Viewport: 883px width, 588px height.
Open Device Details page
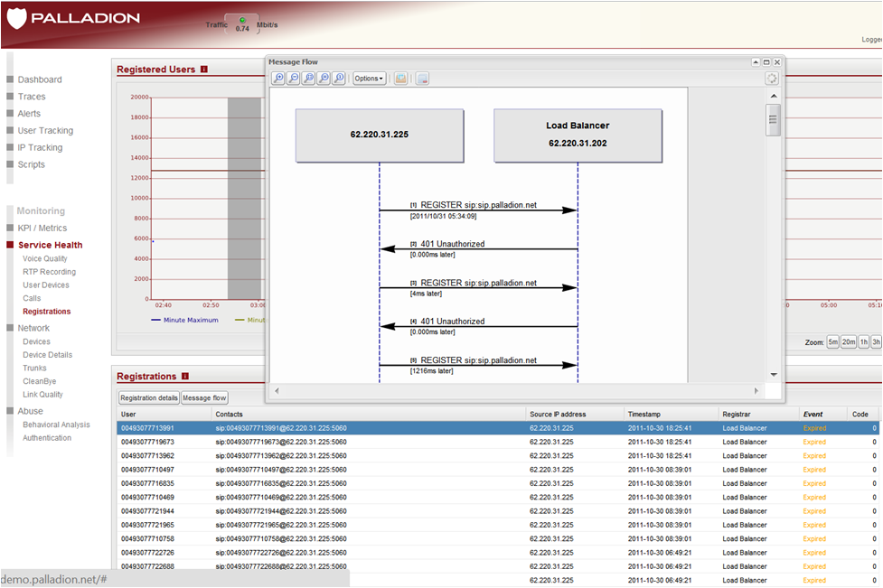(47, 355)
